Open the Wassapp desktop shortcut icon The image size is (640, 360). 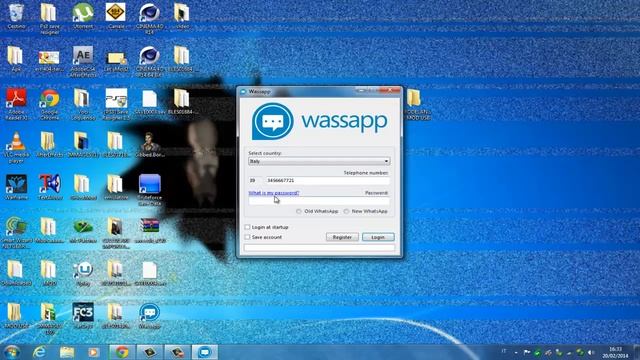(149, 315)
